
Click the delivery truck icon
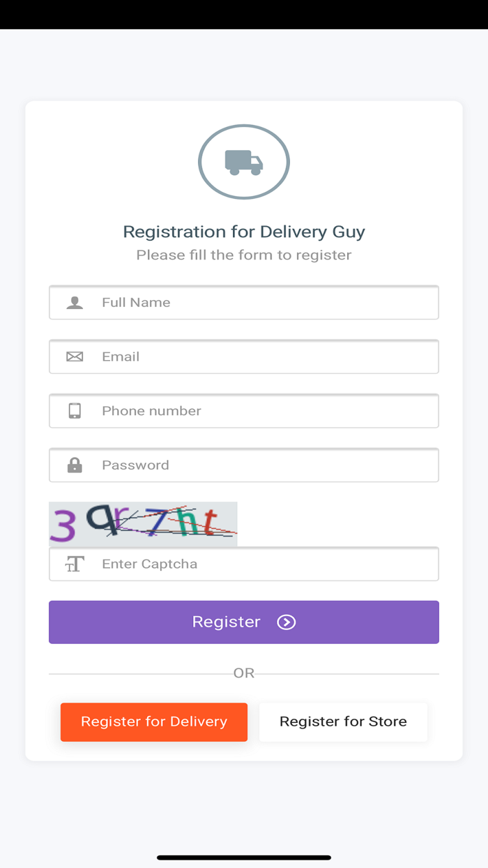point(243,163)
